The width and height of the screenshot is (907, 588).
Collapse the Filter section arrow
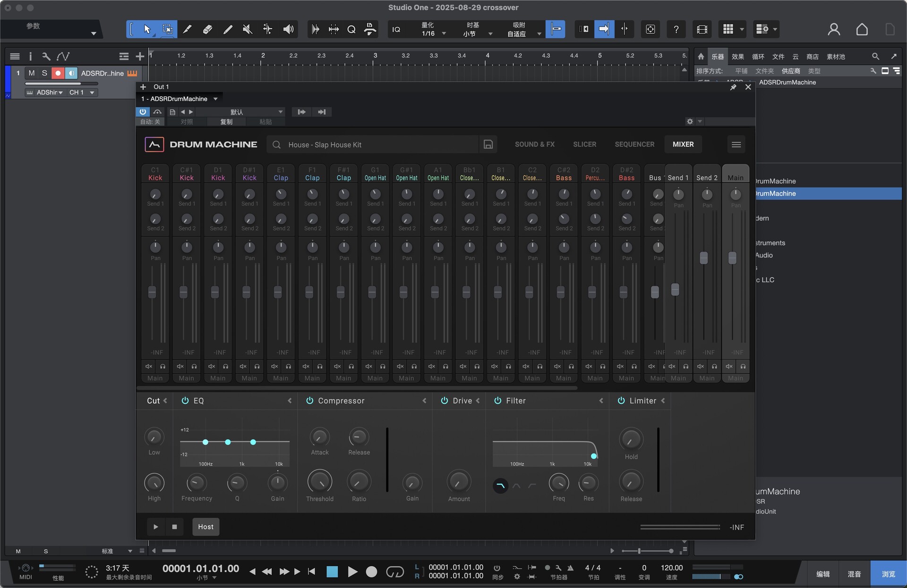click(601, 401)
